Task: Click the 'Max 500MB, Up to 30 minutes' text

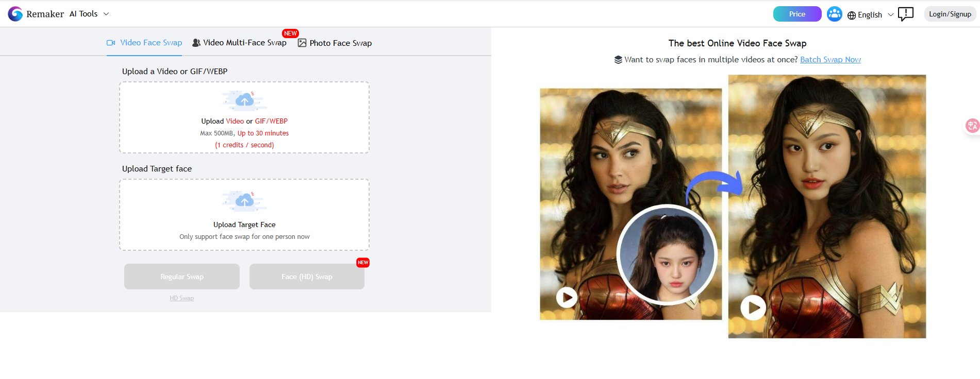Action: (244, 133)
